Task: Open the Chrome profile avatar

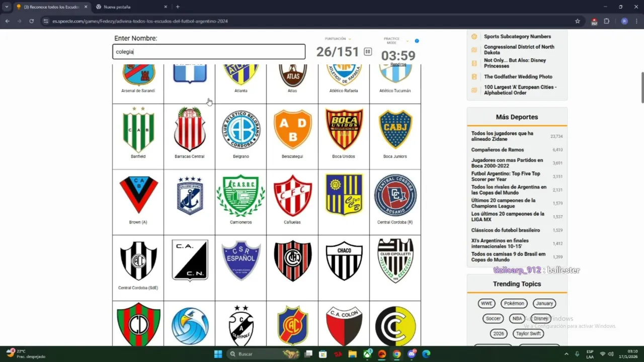Action: (x=624, y=21)
